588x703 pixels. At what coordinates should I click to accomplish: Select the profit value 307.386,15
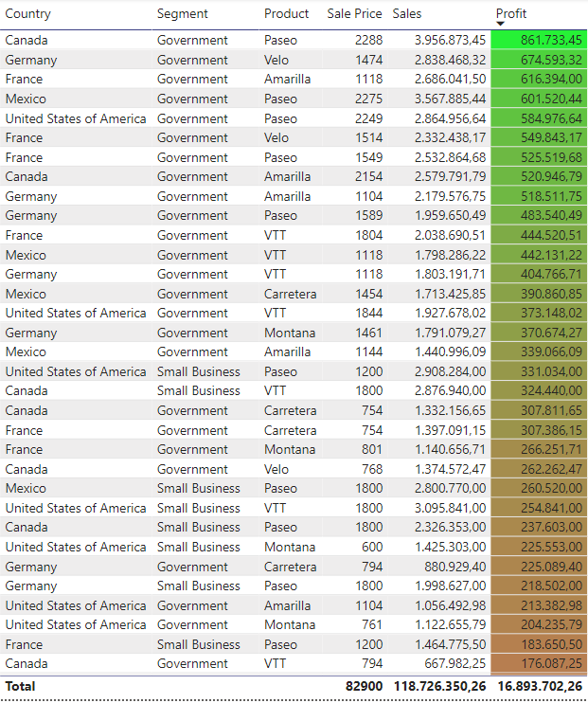[551, 430]
